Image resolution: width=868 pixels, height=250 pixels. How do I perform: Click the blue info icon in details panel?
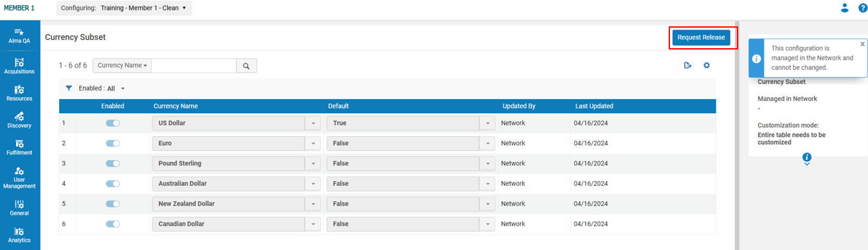807,157
